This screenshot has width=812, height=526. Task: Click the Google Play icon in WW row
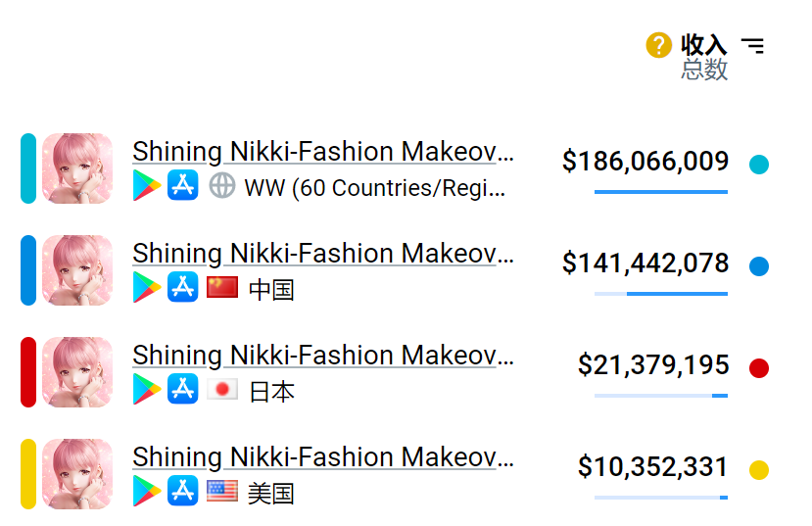coord(147,185)
